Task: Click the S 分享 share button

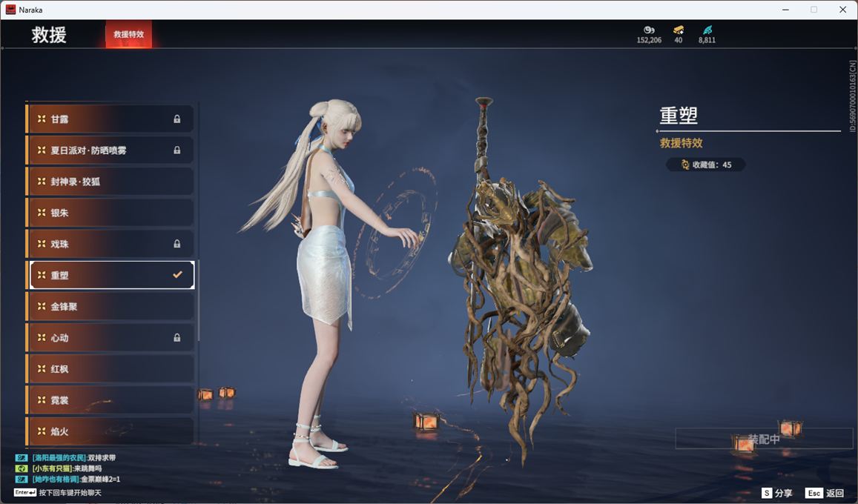Action: [777, 493]
